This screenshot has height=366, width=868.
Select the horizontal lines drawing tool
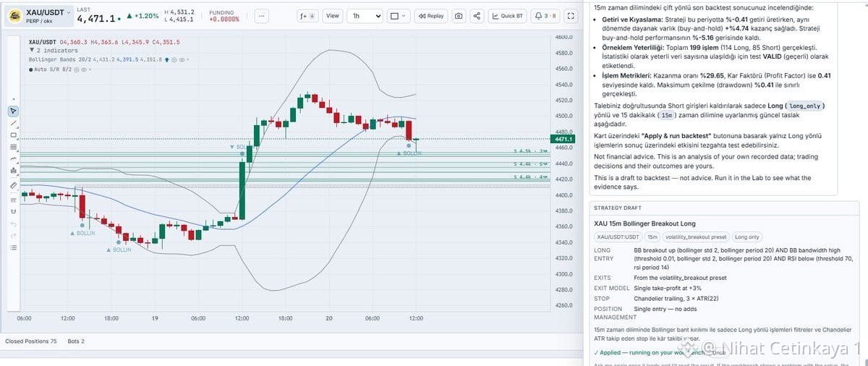13,147
